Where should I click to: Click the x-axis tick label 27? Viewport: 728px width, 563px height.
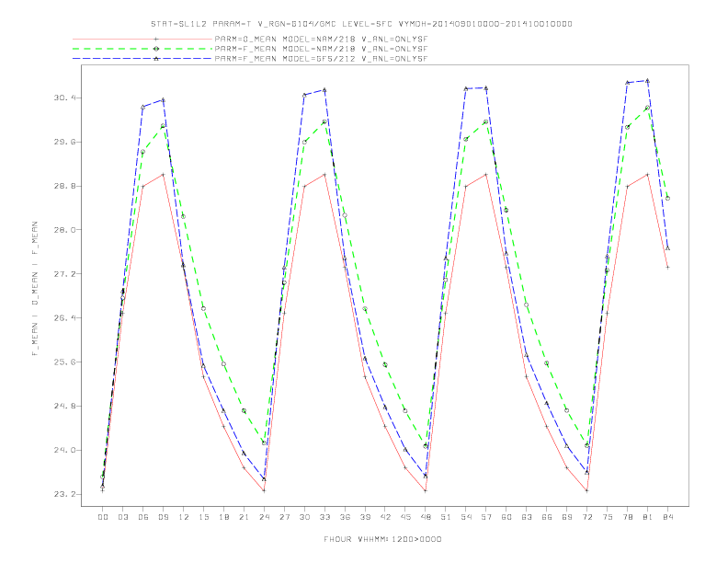284,517
